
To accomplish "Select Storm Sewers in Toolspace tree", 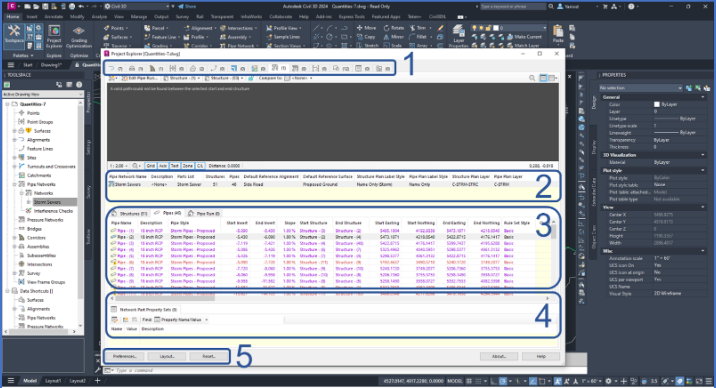I will (47, 202).
